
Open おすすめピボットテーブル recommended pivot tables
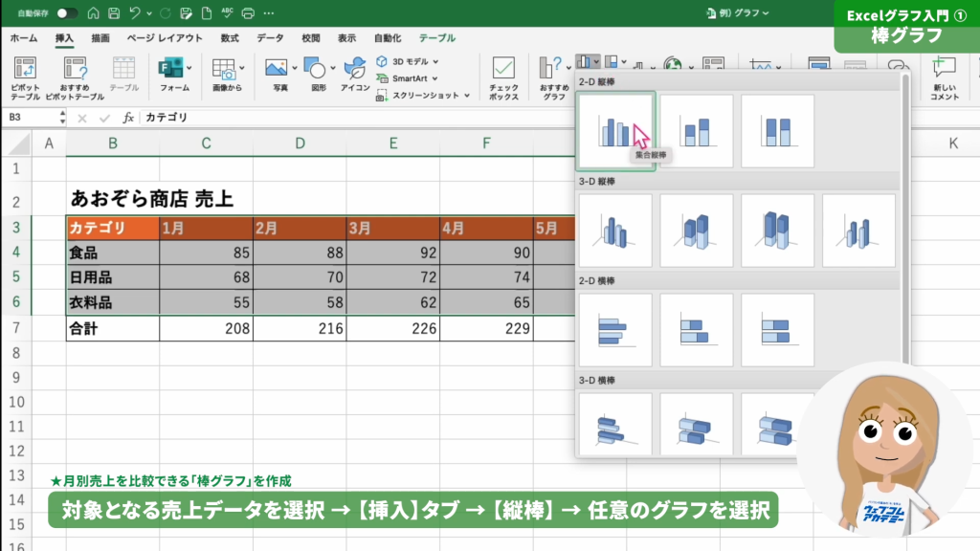pos(75,77)
